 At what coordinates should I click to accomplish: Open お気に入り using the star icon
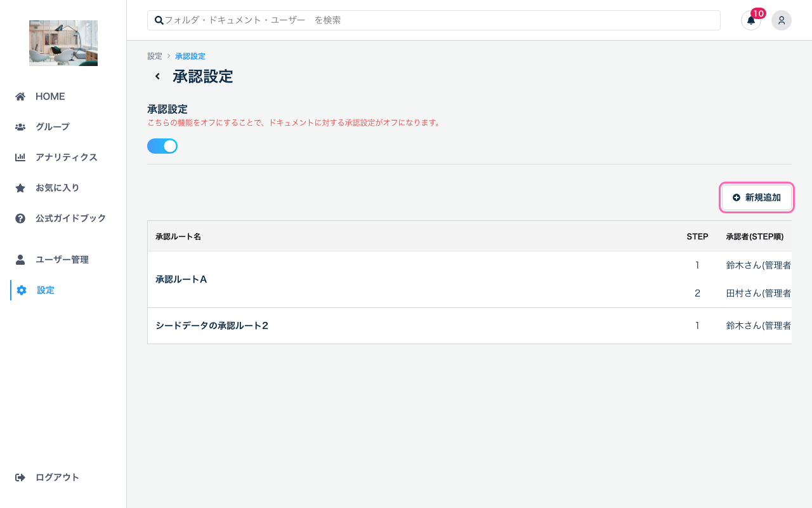click(x=21, y=187)
